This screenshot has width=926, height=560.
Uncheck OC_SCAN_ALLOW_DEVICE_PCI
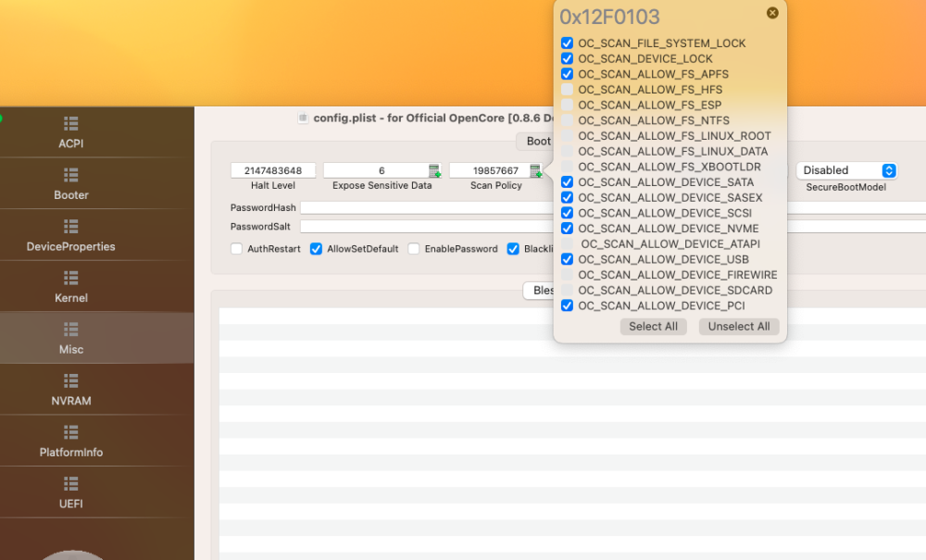tap(567, 305)
